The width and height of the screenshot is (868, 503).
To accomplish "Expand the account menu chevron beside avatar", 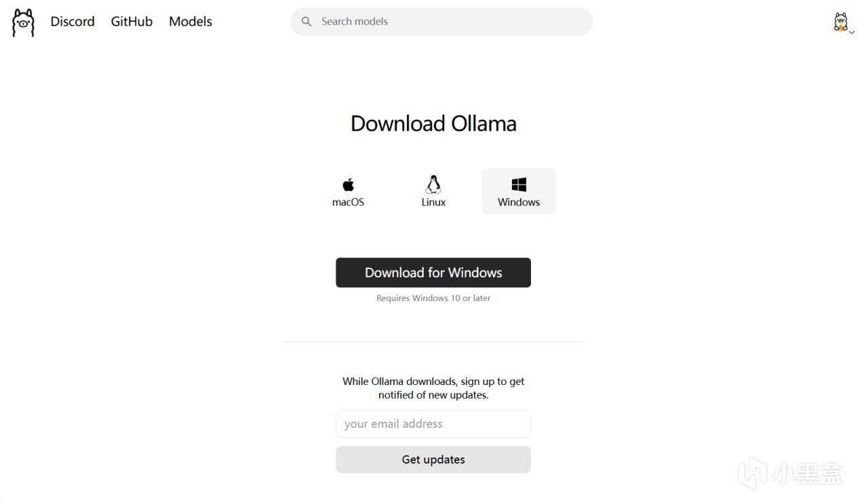I will 852,32.
